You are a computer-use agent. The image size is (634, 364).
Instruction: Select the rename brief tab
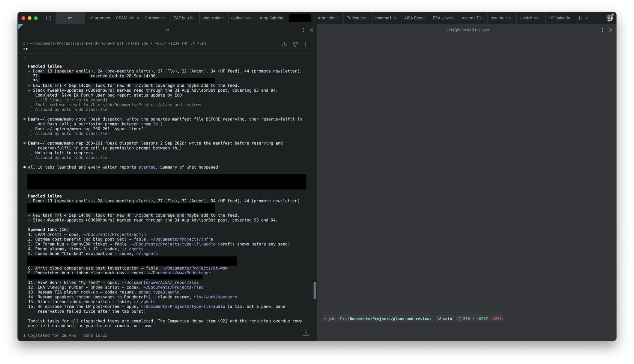386,18
